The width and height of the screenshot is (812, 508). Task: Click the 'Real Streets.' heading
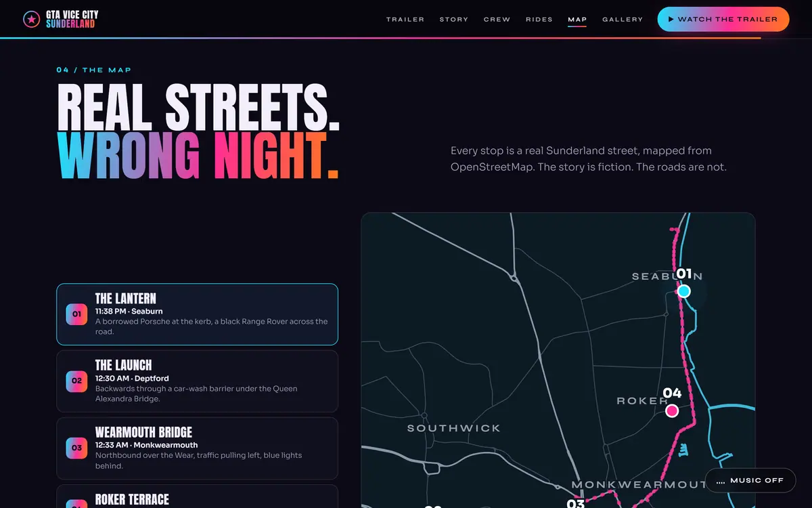tap(198, 107)
